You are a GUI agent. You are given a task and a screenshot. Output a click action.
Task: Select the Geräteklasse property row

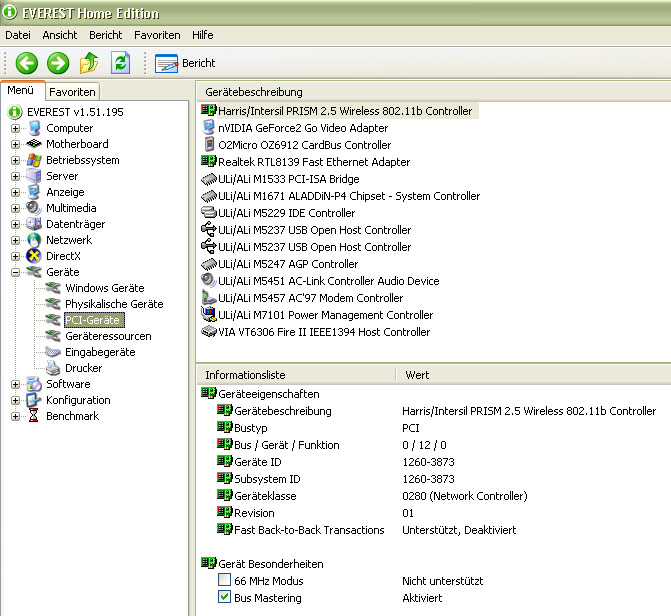(372, 496)
